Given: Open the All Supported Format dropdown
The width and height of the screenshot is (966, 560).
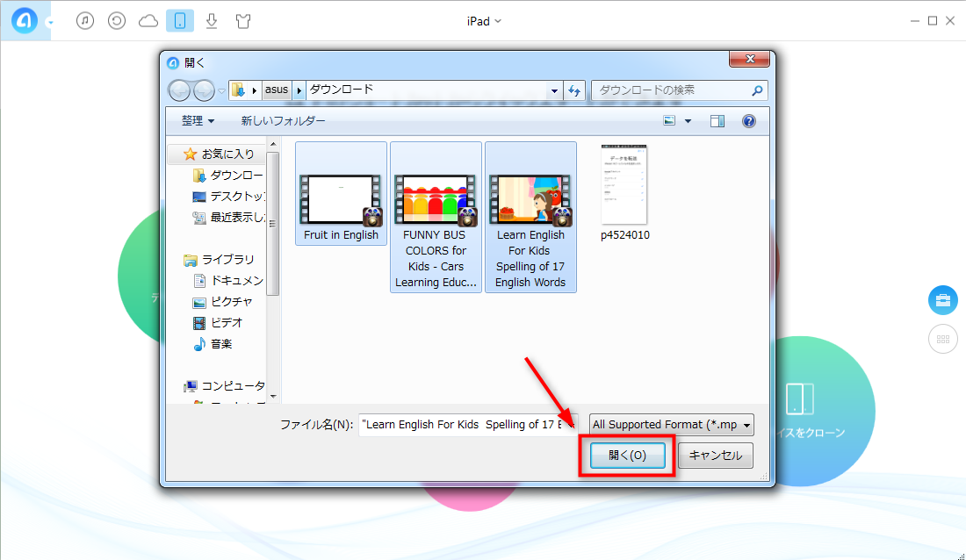Looking at the screenshot, I should 672,425.
